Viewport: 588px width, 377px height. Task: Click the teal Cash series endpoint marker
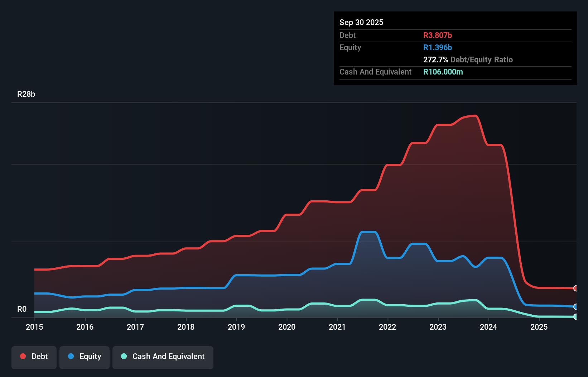click(576, 317)
